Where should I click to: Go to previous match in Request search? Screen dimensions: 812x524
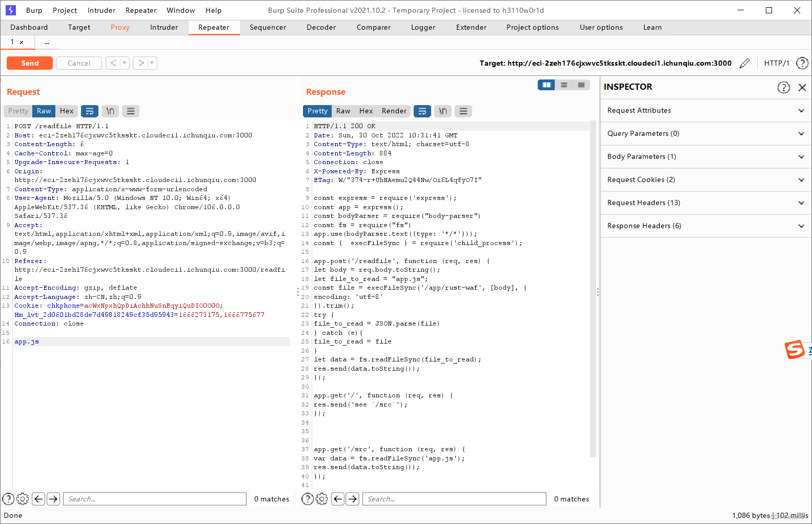tap(38, 499)
